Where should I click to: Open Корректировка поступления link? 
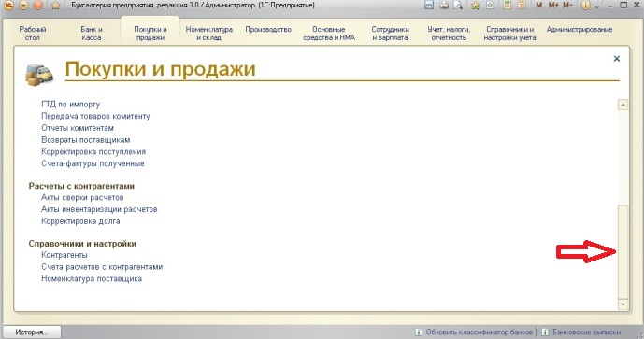pos(93,152)
